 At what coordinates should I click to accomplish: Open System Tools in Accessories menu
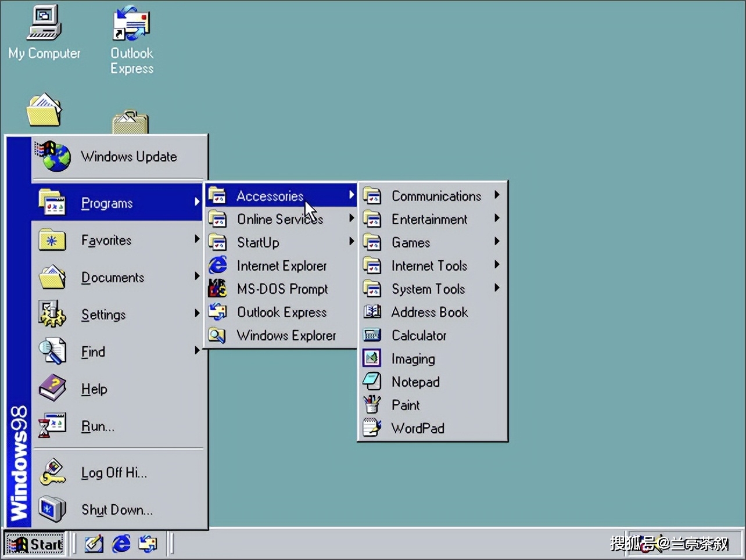tap(433, 289)
